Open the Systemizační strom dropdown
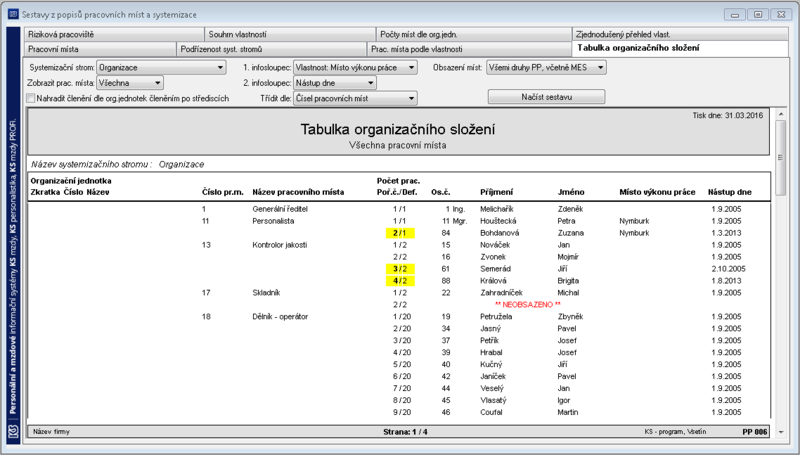800x455 pixels. (161, 67)
